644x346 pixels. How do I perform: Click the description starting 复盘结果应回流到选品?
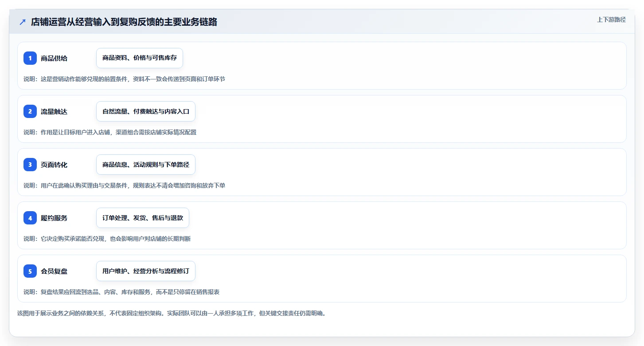tap(121, 292)
